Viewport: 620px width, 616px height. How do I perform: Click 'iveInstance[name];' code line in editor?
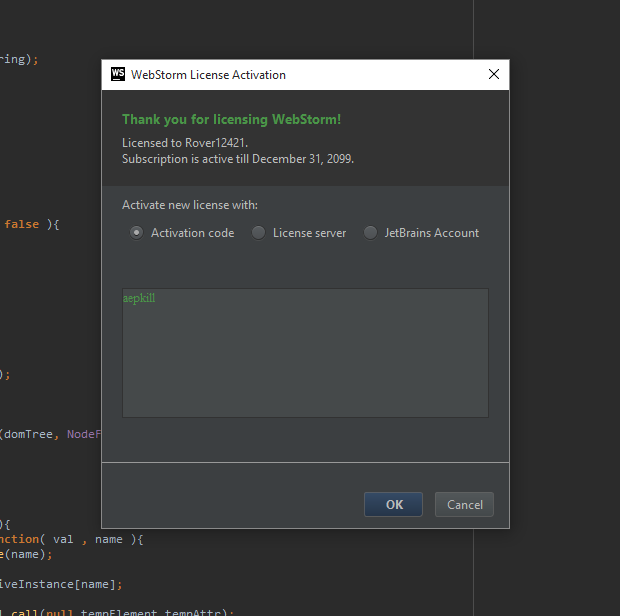[61, 584]
